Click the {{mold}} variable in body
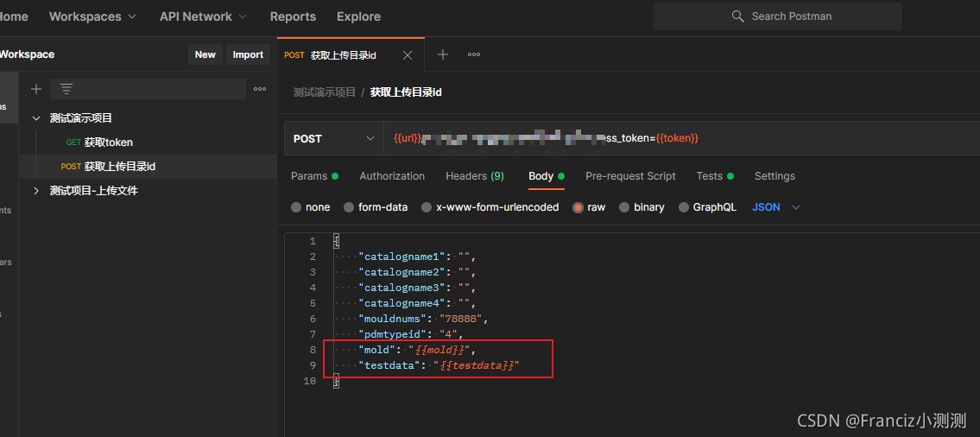980x437 pixels. point(440,350)
